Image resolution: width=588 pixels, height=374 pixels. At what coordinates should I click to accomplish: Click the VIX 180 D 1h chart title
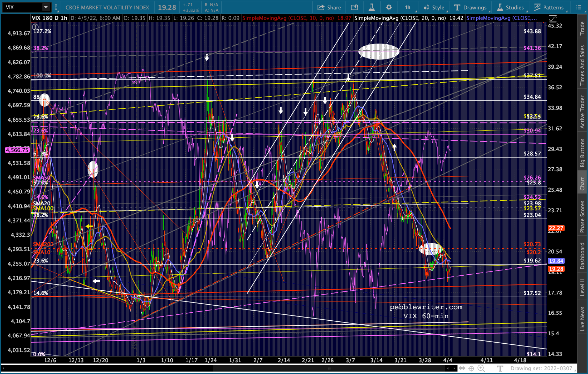50,18
